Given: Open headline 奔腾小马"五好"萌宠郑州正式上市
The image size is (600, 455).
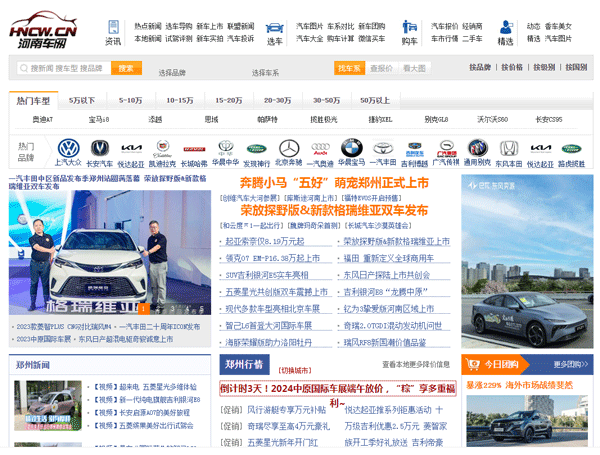Looking at the screenshot, I should pyautogui.click(x=334, y=183).
